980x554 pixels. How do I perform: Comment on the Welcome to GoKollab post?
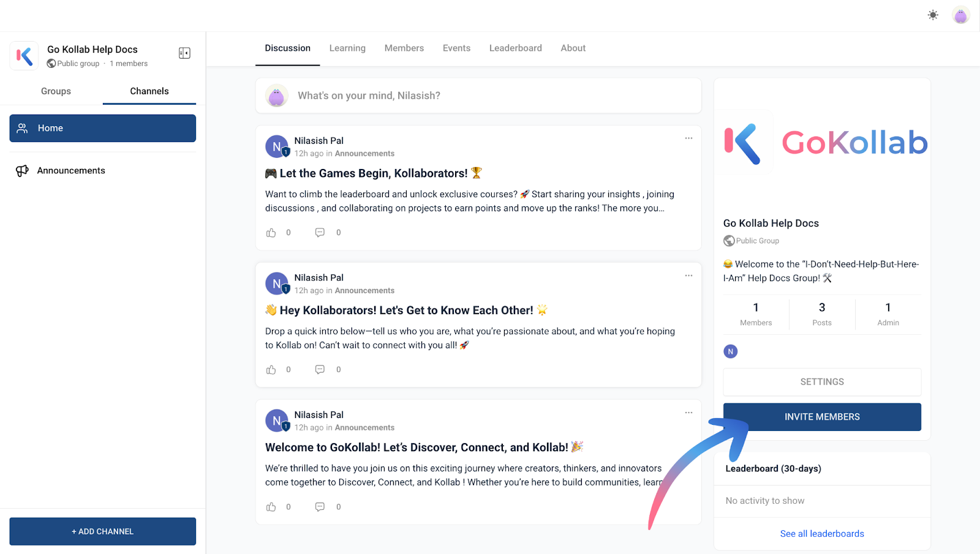click(x=320, y=507)
